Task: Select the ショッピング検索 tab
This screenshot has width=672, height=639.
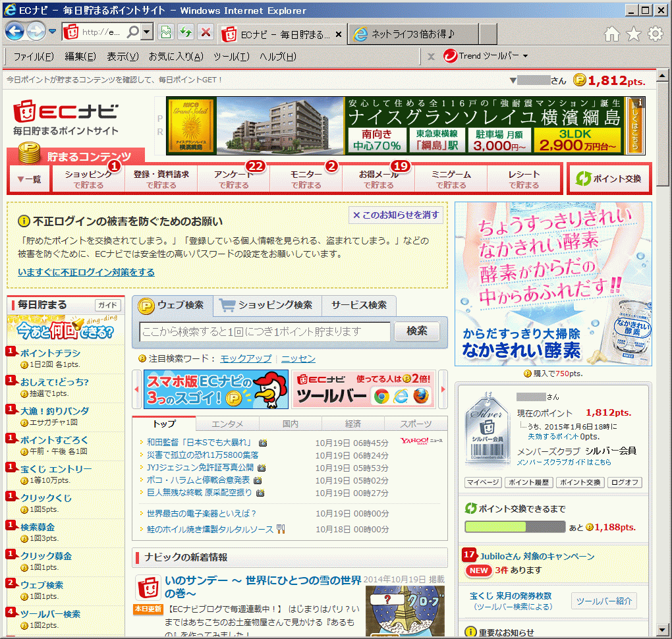Action: pos(267,305)
